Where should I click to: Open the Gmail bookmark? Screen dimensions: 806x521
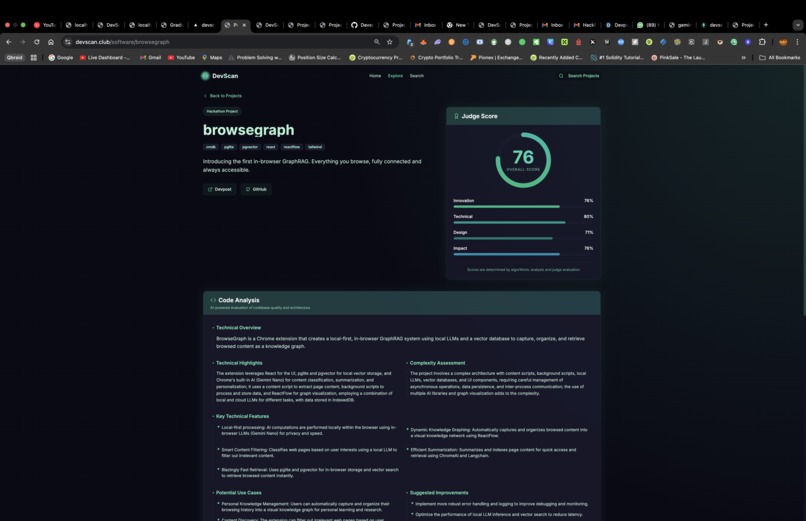(x=151, y=58)
